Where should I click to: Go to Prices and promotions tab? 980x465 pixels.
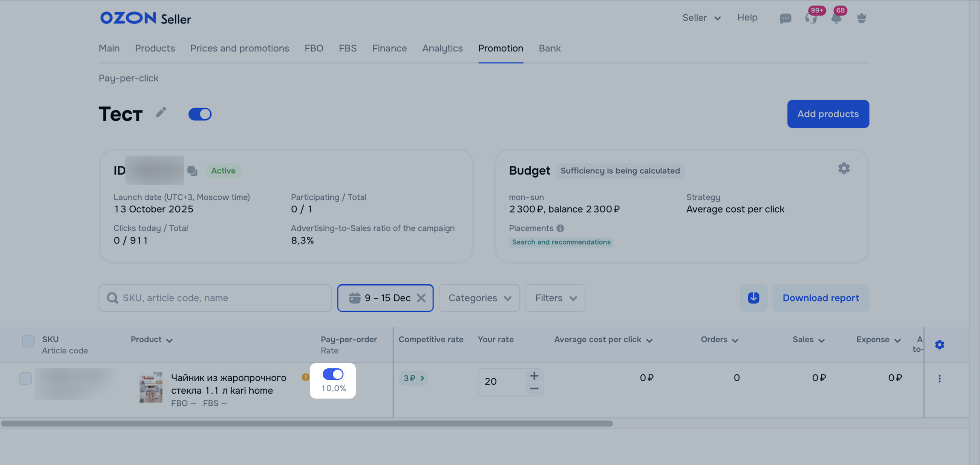(x=239, y=48)
